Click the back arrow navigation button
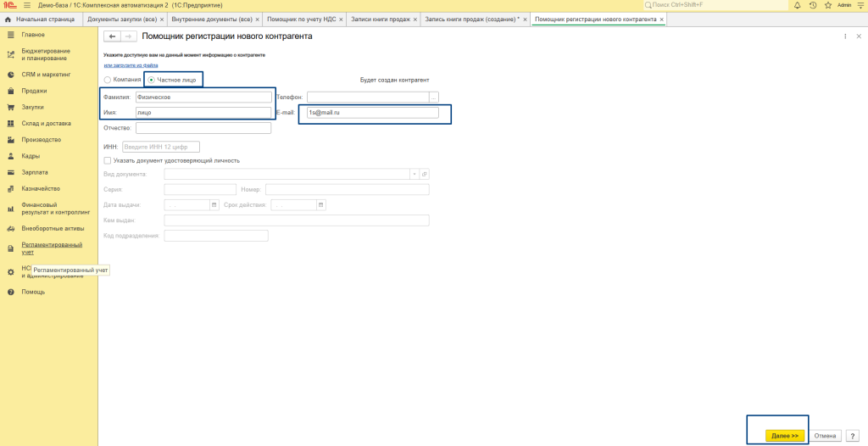The height and width of the screenshot is (446, 868). pos(112,36)
